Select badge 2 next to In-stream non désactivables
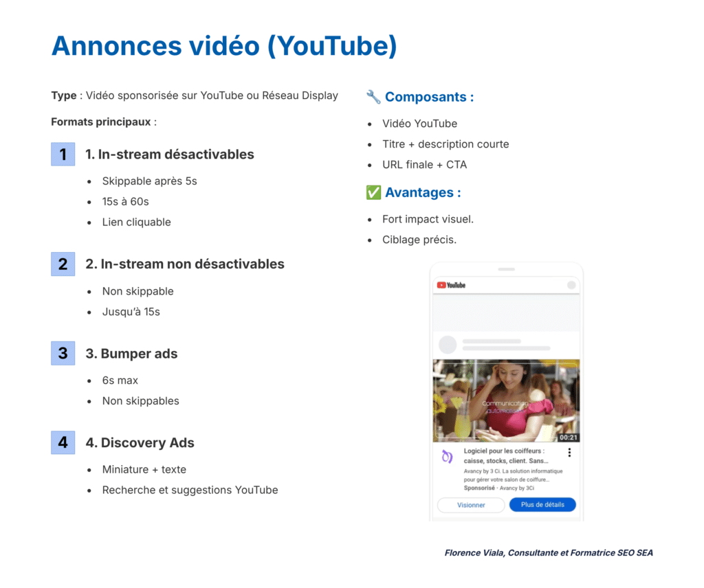704x588 pixels. tap(63, 264)
